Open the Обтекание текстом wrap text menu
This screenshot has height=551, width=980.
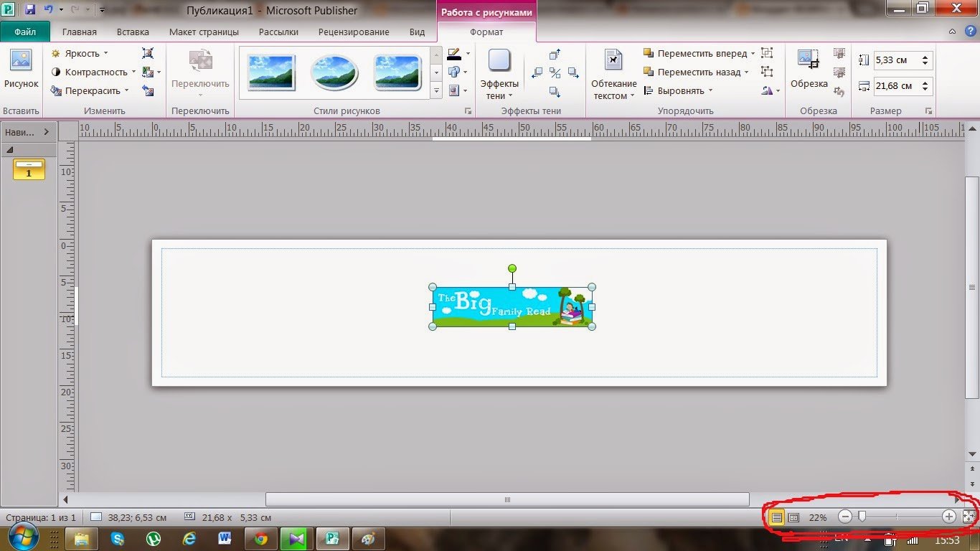pyautogui.click(x=613, y=74)
